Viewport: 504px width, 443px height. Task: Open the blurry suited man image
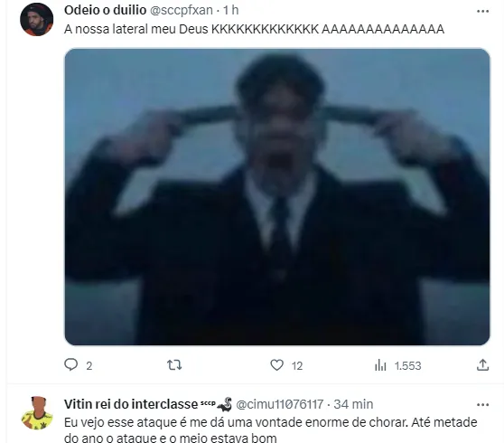click(x=277, y=196)
